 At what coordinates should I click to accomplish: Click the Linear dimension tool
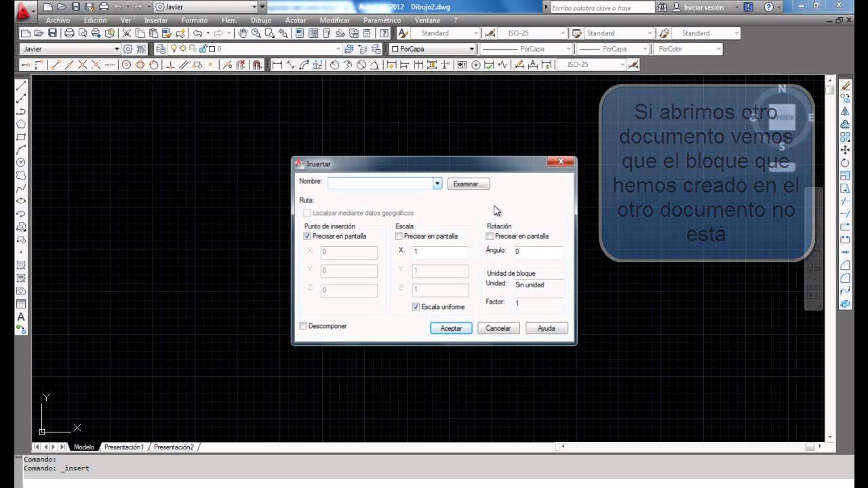[x=277, y=65]
